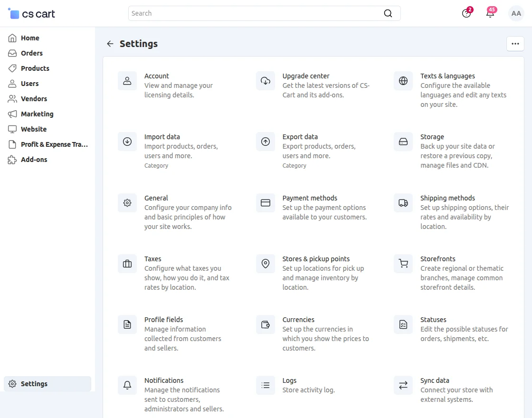Screen dimensions: 532x418
Task: Open the Storage backup icon
Action: (403, 141)
